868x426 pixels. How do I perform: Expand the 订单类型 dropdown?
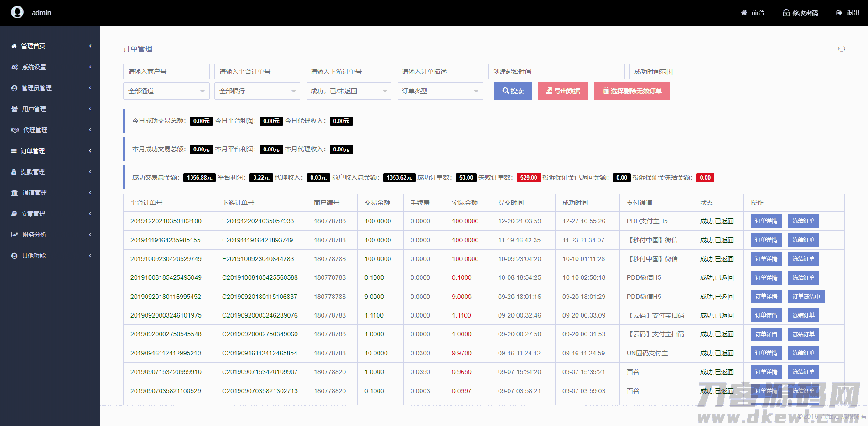[x=440, y=91]
